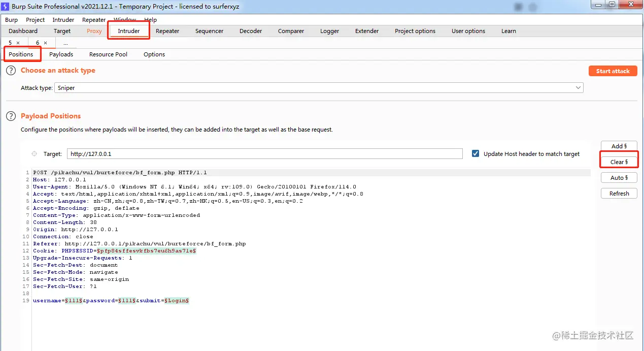The height and width of the screenshot is (351, 644).
Task: Click the Sec-Fetch-Dest: document line
Action: (75, 265)
